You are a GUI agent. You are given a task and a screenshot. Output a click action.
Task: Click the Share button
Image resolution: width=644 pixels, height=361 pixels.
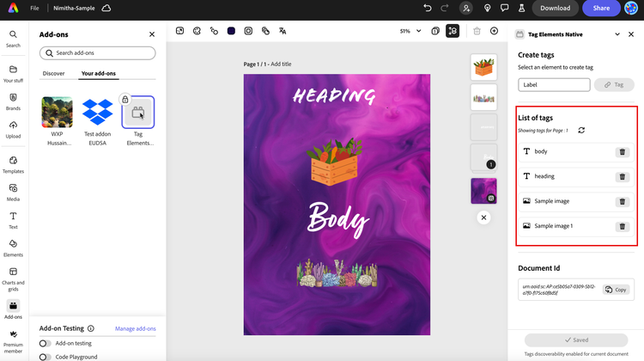point(601,8)
